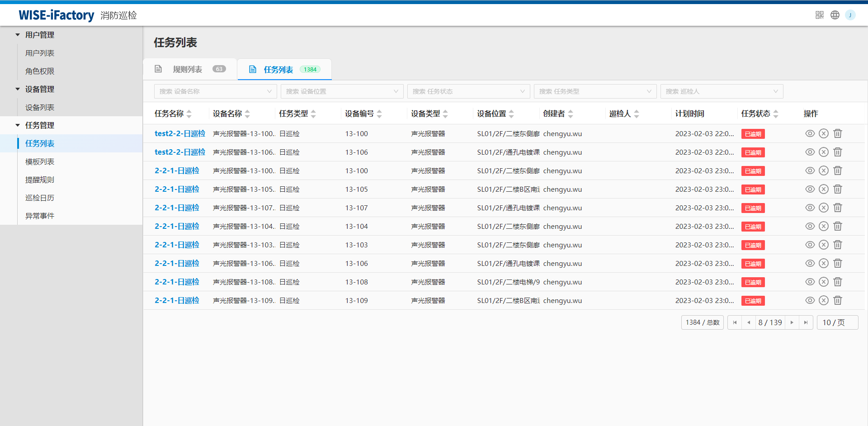Viewport: 868px width, 426px height.
Task: View details of the 13-107 task
Action: (810, 208)
